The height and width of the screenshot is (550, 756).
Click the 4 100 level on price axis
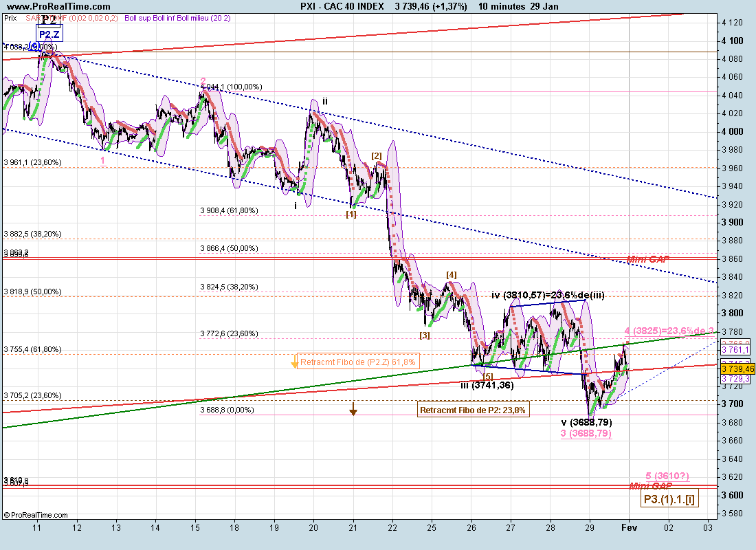click(733, 41)
